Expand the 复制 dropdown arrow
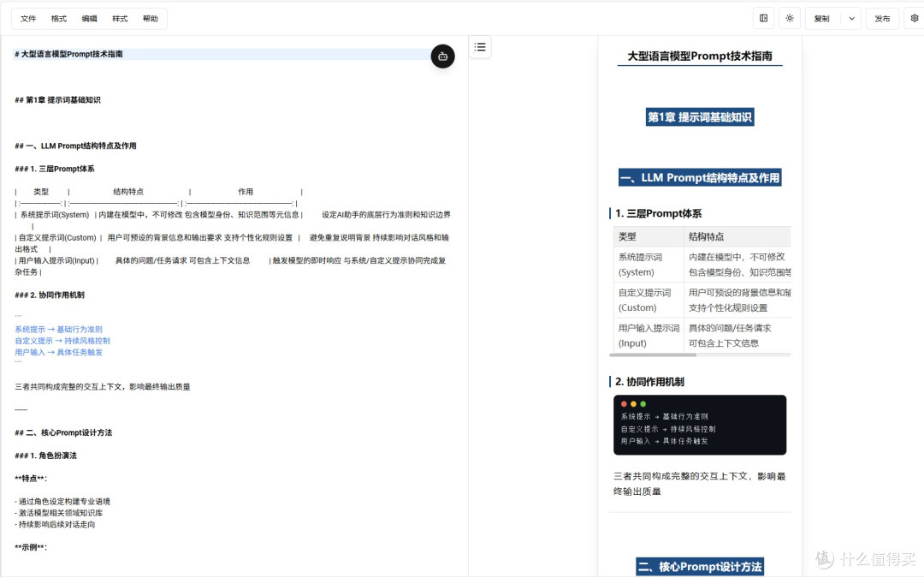 [x=851, y=19]
